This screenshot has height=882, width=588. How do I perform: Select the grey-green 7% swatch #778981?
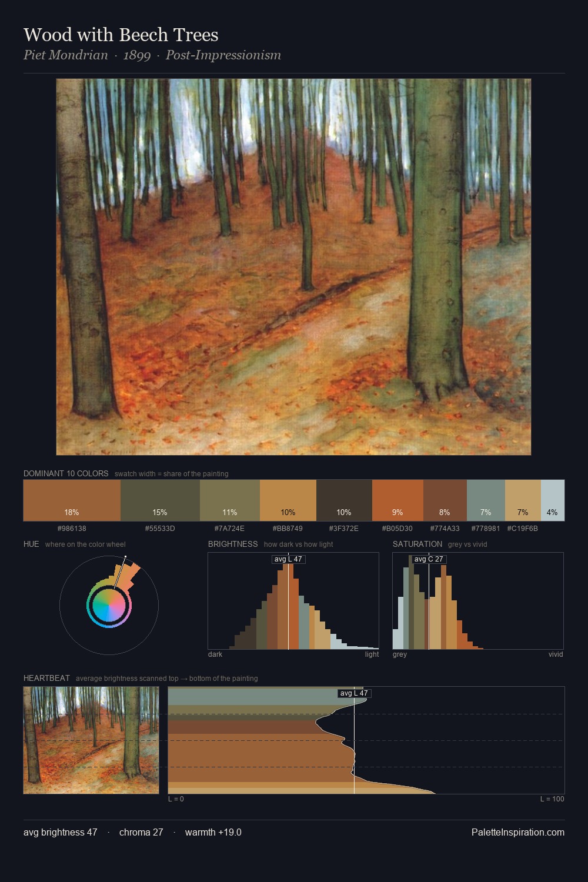[486, 500]
